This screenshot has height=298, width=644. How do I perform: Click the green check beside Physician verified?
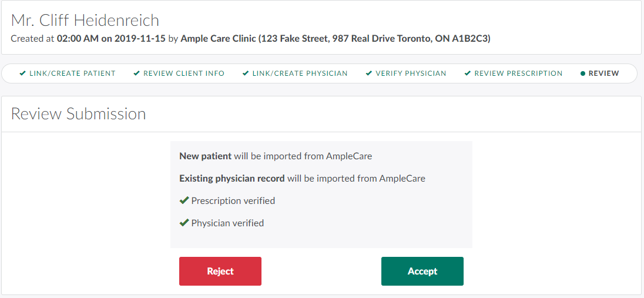click(184, 223)
